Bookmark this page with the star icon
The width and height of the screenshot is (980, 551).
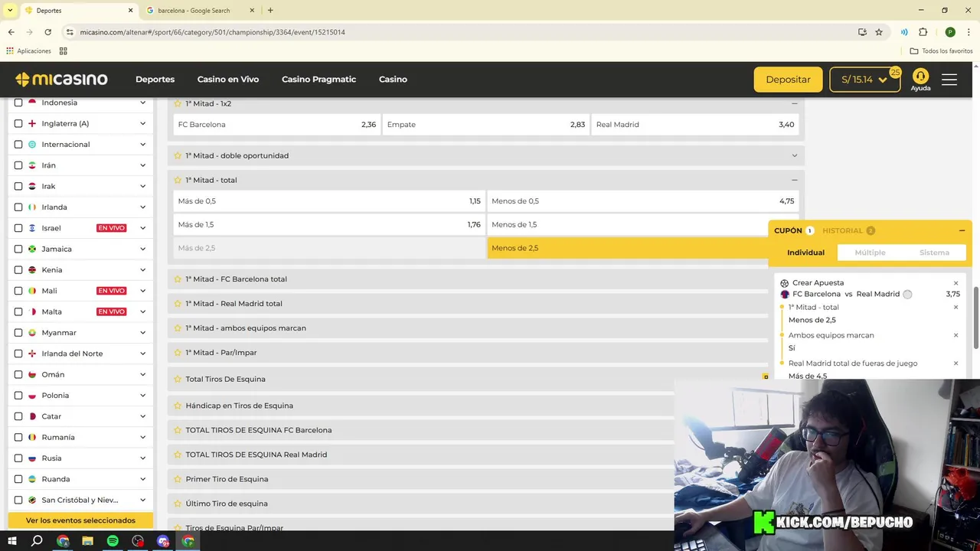879,32
